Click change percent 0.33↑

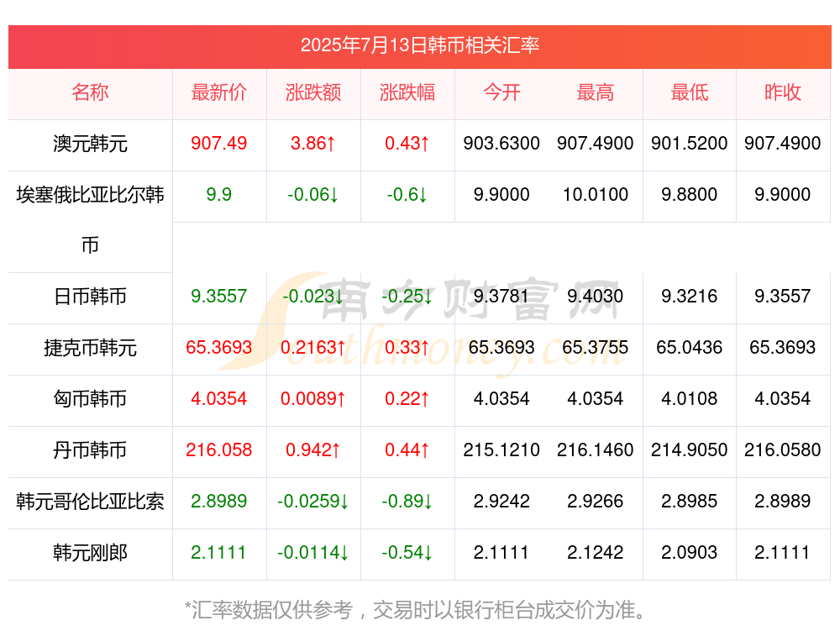[407, 348]
